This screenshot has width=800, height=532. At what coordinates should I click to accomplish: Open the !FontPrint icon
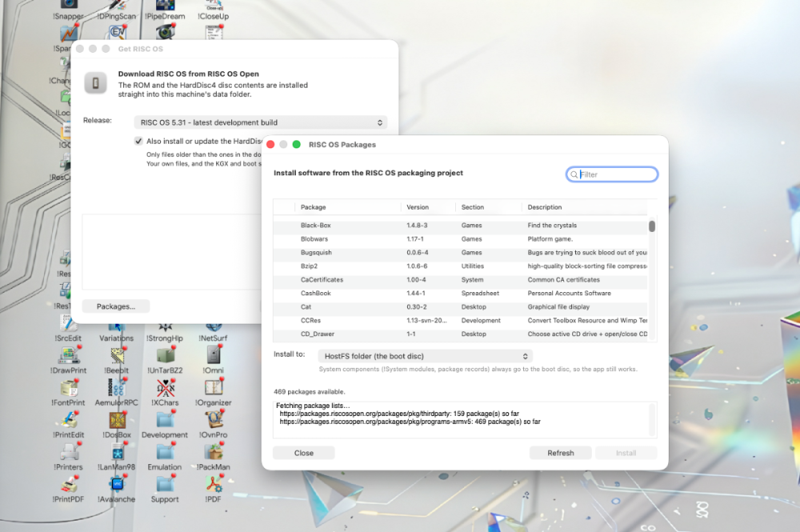tap(68, 388)
